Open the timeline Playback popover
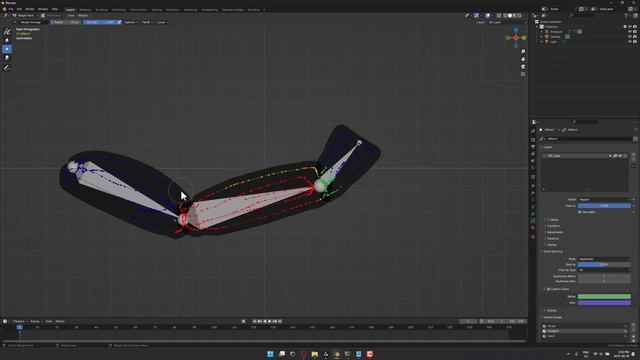 pos(20,321)
